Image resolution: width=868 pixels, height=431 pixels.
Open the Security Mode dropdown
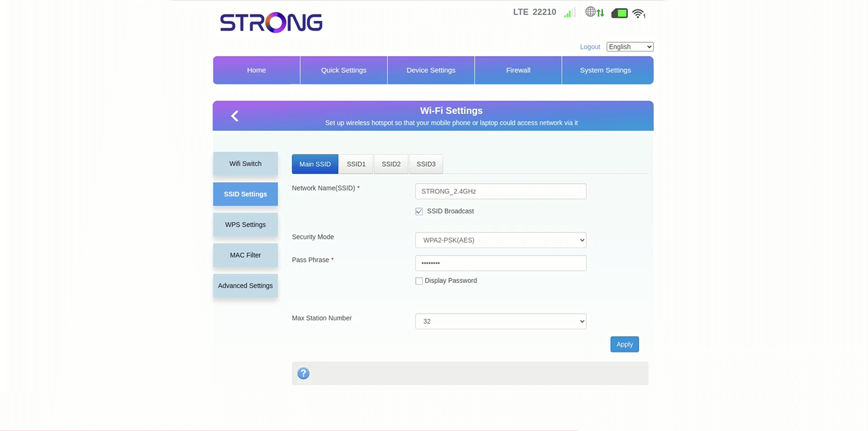point(501,240)
